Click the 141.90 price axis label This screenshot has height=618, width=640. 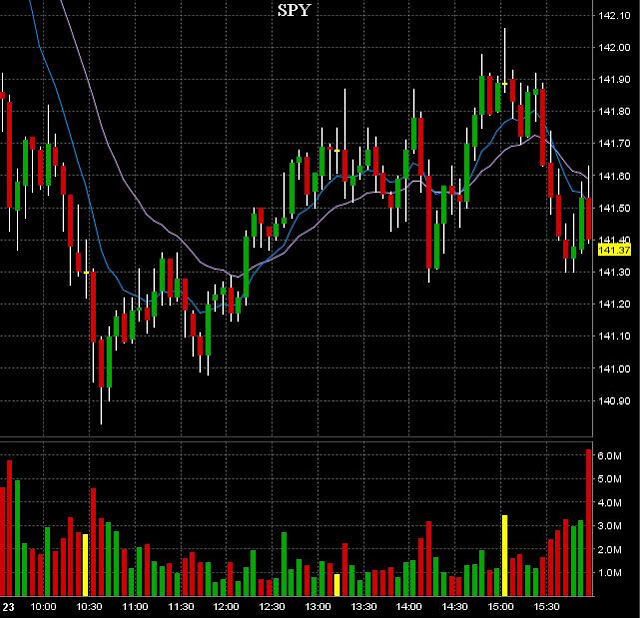[614, 79]
